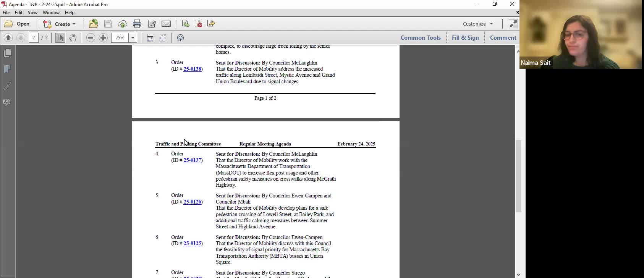
Task: Click the scroll up arrow
Action: tap(518, 51)
